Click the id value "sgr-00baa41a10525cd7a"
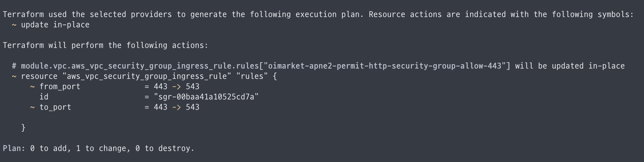This screenshot has height=162, width=644. [x=206, y=97]
